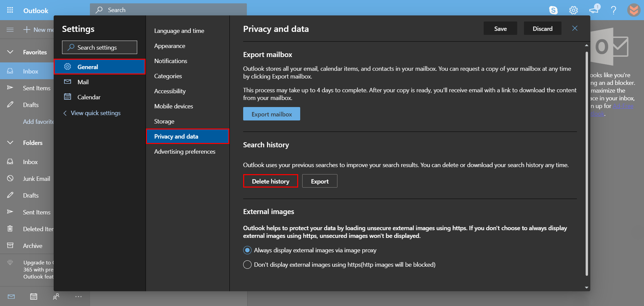
Task: Focus the Search settings input field
Action: 100,47
